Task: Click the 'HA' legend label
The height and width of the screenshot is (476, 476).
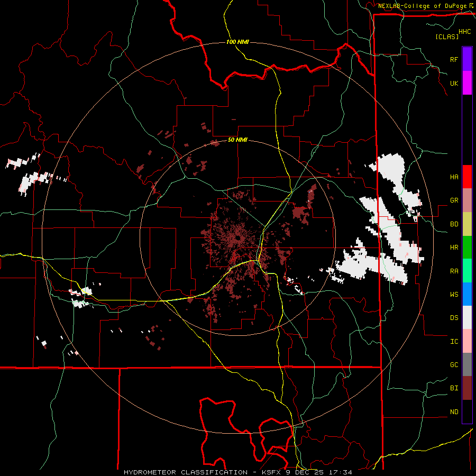Action: coord(454,177)
